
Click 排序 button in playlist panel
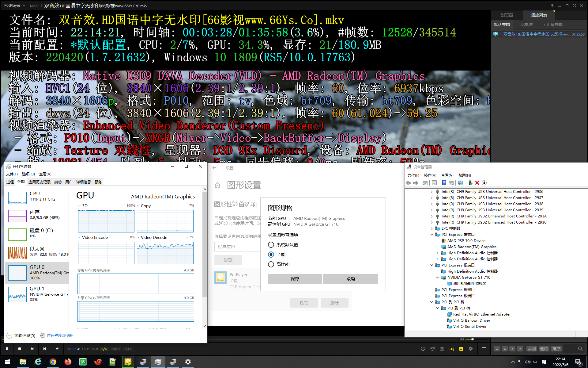556,349
